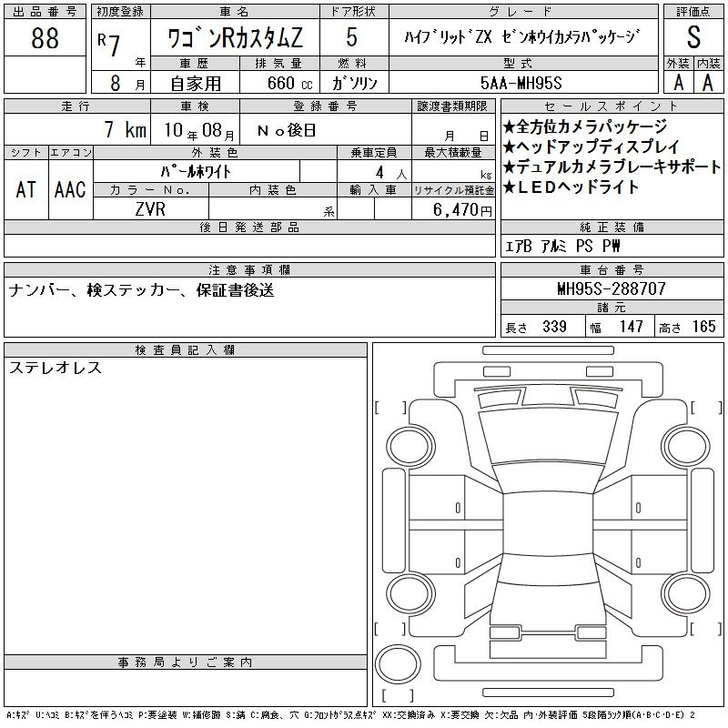
Task: Select the inspector note ステレオレス
Action: click(x=56, y=368)
